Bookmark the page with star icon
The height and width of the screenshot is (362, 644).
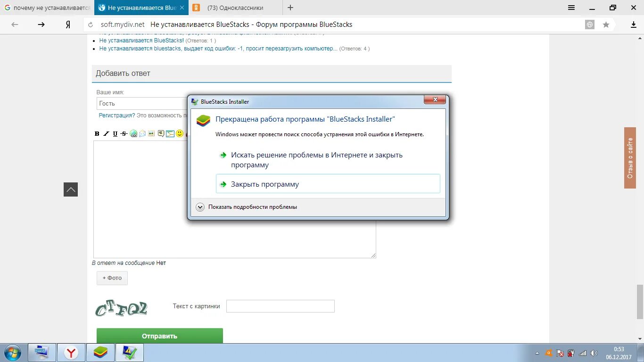pyautogui.click(x=606, y=25)
